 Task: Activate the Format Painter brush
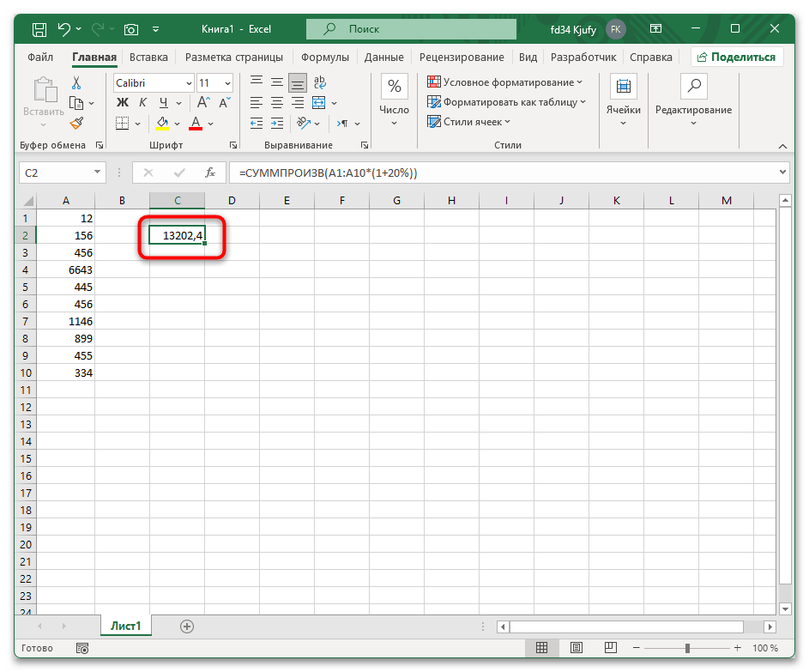[76, 123]
